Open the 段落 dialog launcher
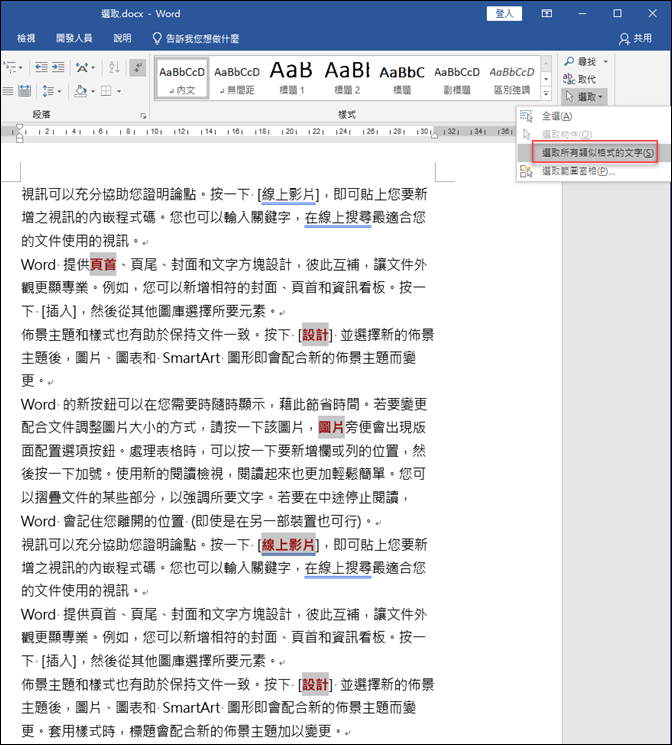The image size is (672, 745). [143, 115]
